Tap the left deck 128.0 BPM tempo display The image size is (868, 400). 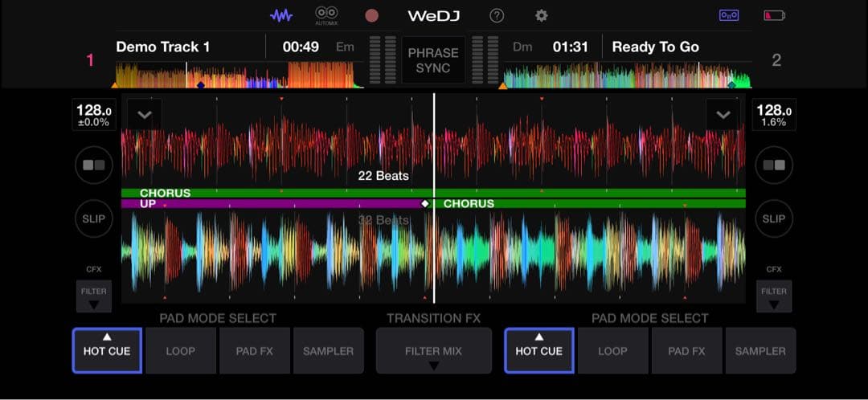(x=94, y=115)
